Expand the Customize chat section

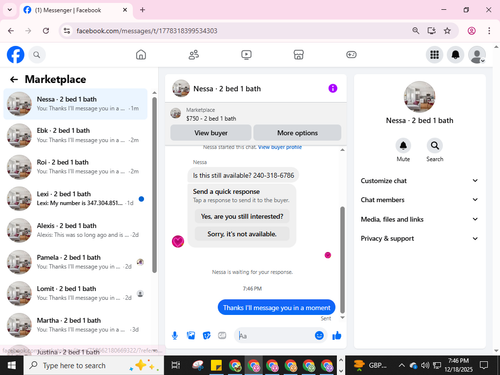point(419,181)
